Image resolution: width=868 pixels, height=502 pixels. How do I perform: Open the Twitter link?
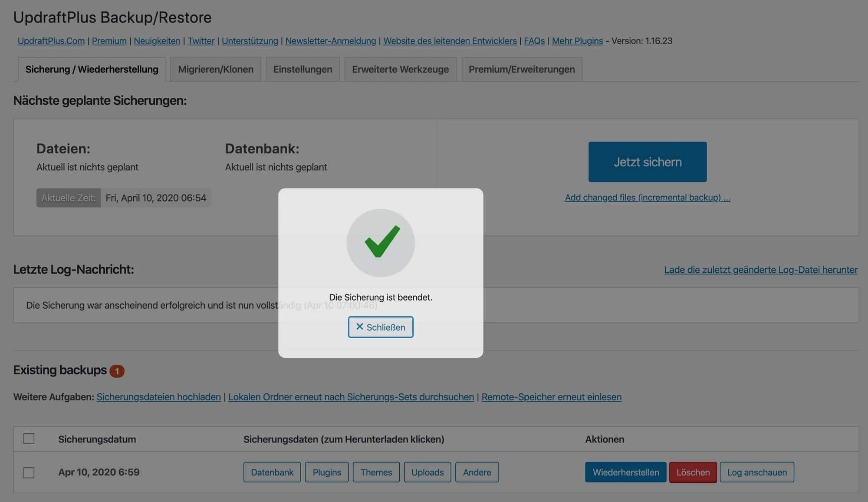point(201,40)
